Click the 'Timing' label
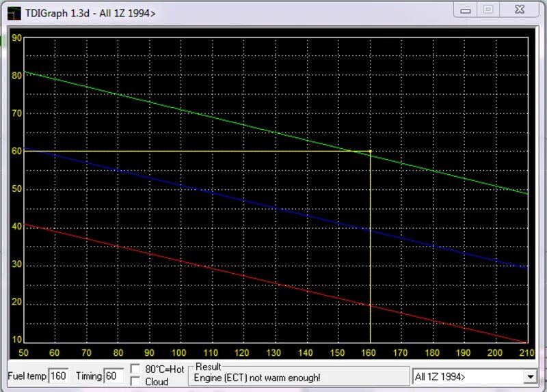The image size is (547, 392). click(x=89, y=376)
